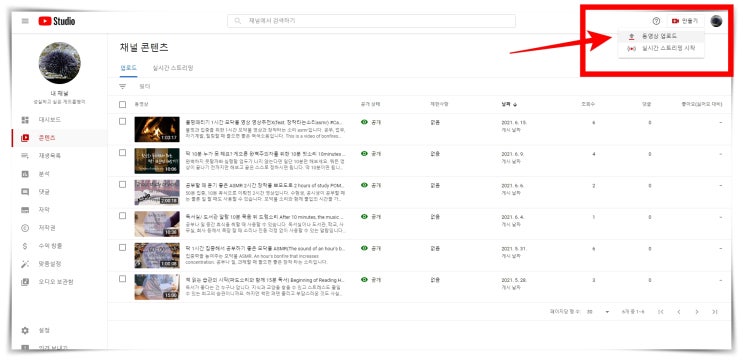
Task: Go to previous page pagination arrow
Action: click(679, 312)
